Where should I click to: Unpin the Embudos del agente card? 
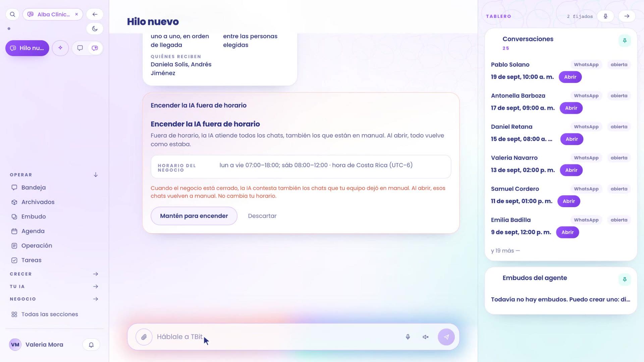pyautogui.click(x=625, y=280)
